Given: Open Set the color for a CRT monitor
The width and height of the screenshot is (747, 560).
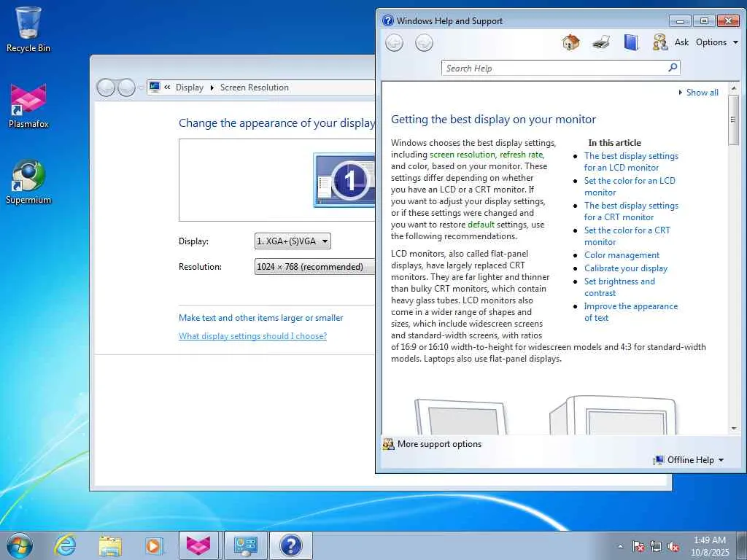Looking at the screenshot, I should coord(627,236).
